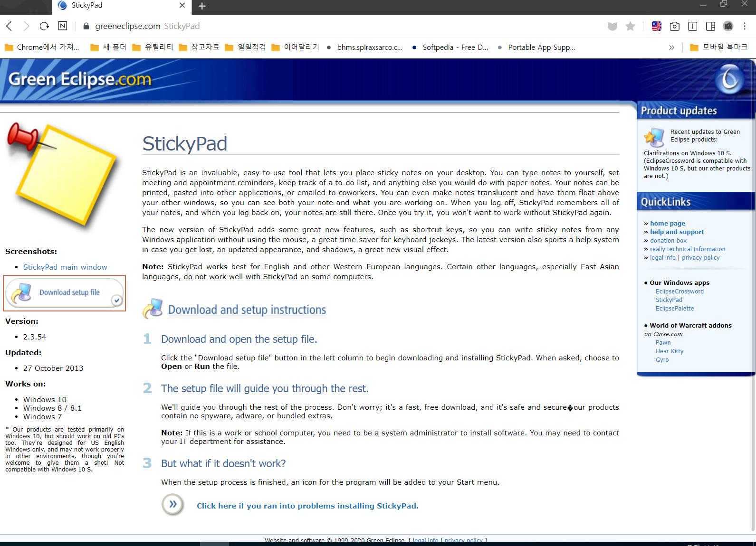Click the '27 October 2013' updated date

[53, 368]
